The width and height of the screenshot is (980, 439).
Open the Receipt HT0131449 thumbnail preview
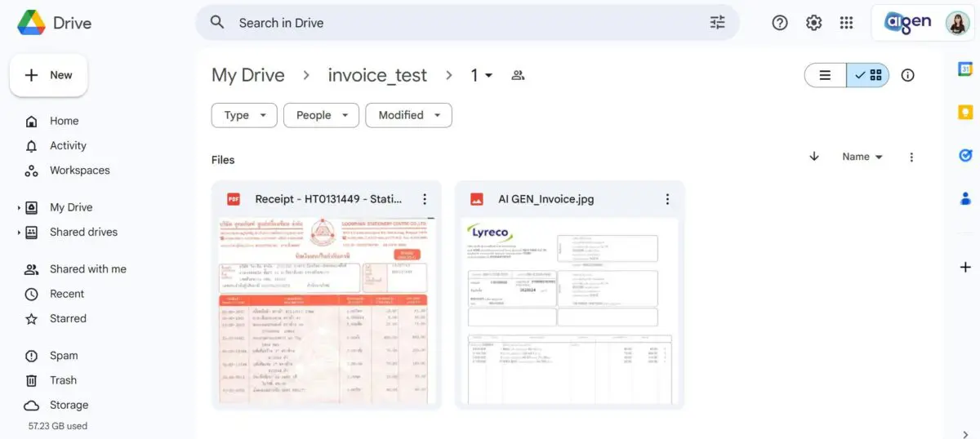(x=327, y=311)
